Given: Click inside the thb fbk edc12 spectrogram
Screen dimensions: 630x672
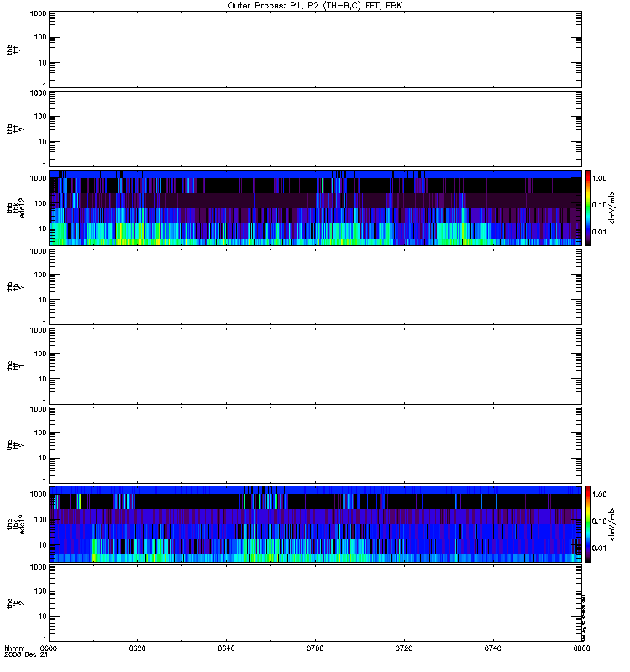Looking at the screenshot, I should pyautogui.click(x=315, y=207).
